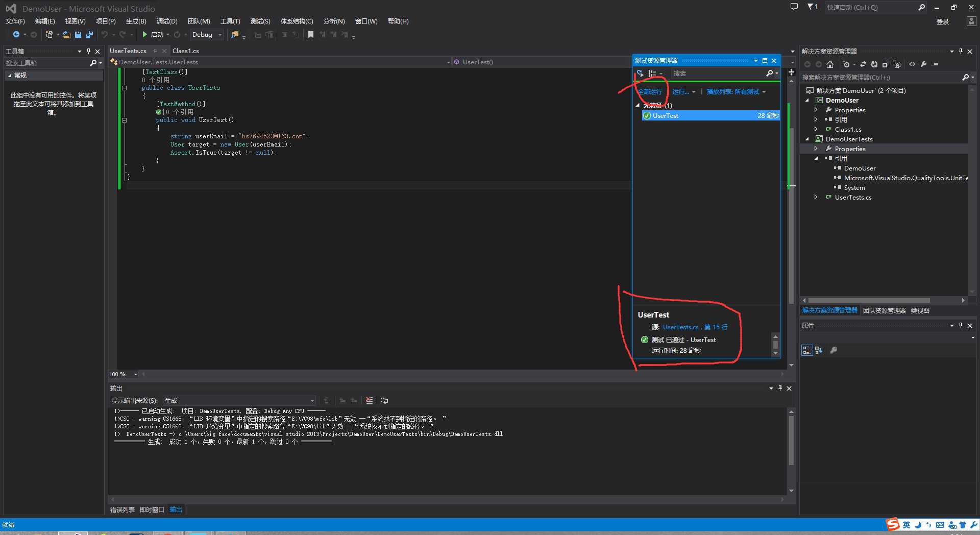The width and height of the screenshot is (980, 535).
Task: Click the bookmark icon in toolbar
Action: 310,35
